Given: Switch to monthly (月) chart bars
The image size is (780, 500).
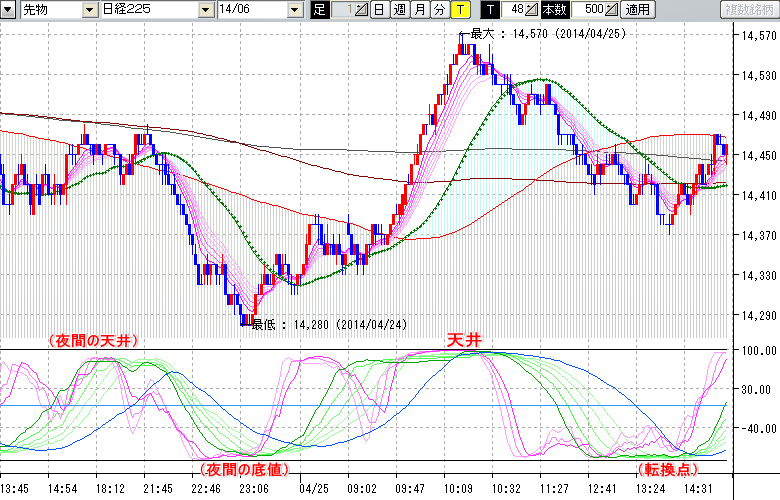Looking at the screenshot, I should pyautogui.click(x=419, y=10).
